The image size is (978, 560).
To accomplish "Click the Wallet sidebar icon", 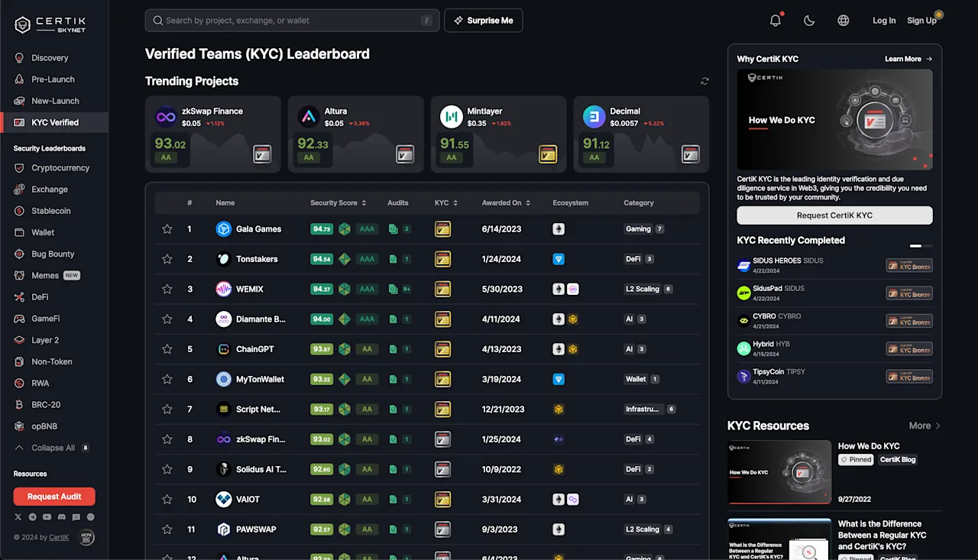I will (x=19, y=232).
